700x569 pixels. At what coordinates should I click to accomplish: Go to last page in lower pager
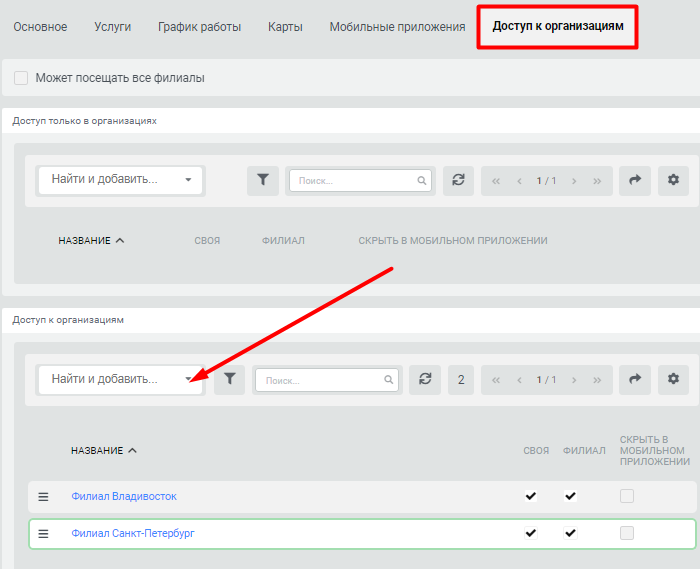[597, 380]
